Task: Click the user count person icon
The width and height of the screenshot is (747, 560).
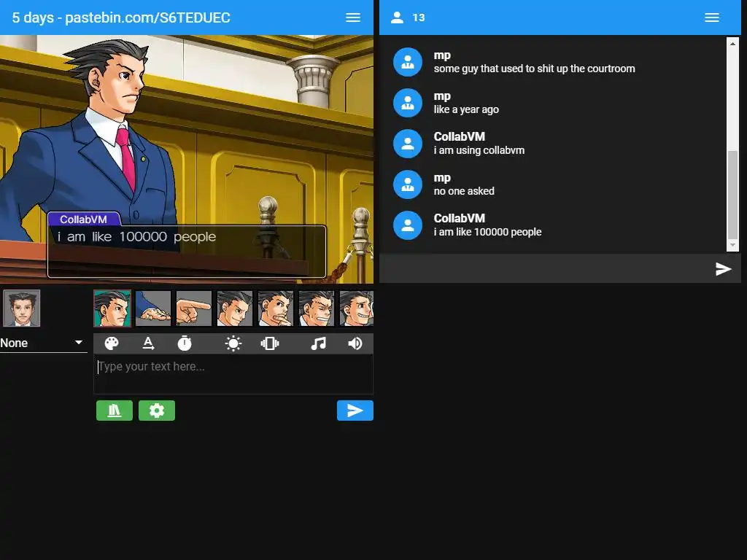Action: tap(397, 17)
